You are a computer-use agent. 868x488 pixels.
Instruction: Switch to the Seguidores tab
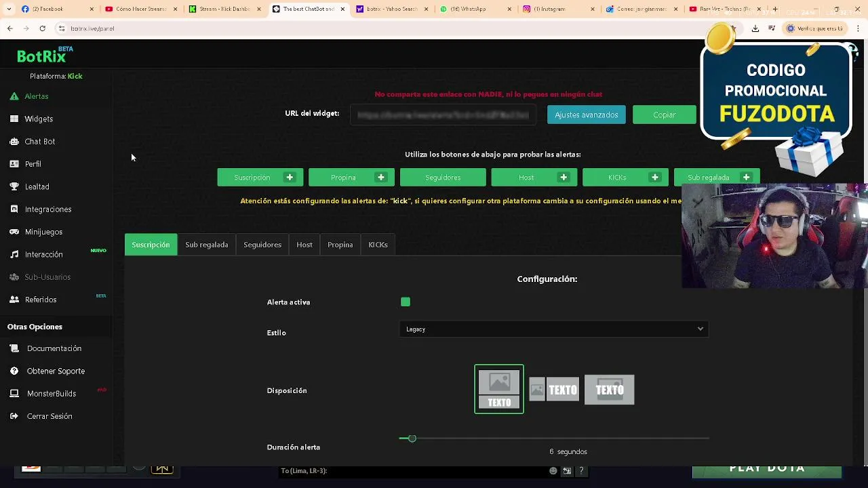coord(262,245)
